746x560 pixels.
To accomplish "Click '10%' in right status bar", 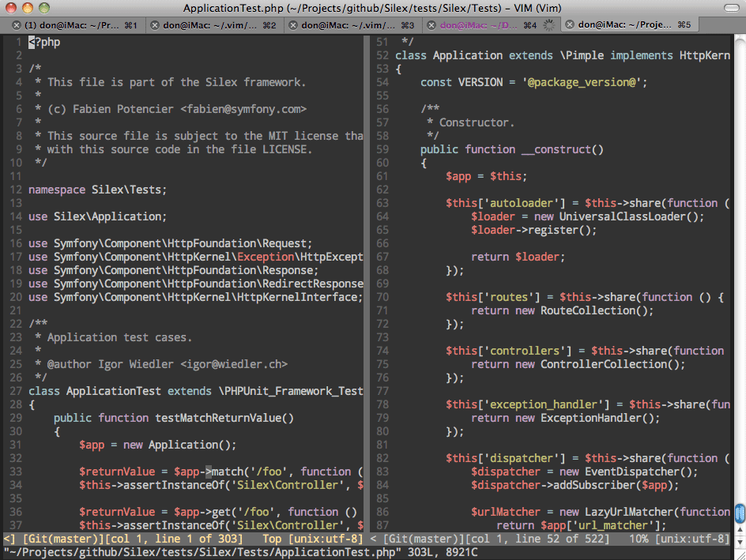I will point(639,539).
